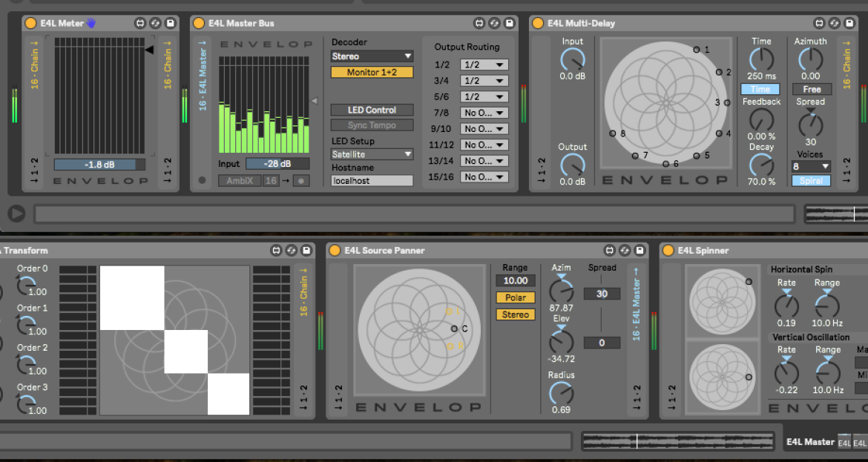Click the Range value field showing 10.00
Viewport: 868px width, 462px height.
coord(516,280)
